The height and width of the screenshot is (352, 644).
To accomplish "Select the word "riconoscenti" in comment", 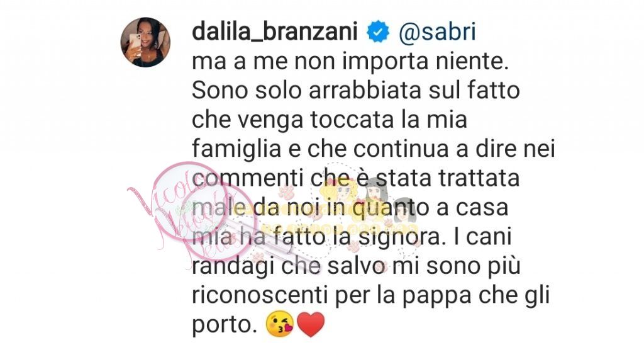I will click(x=260, y=295).
